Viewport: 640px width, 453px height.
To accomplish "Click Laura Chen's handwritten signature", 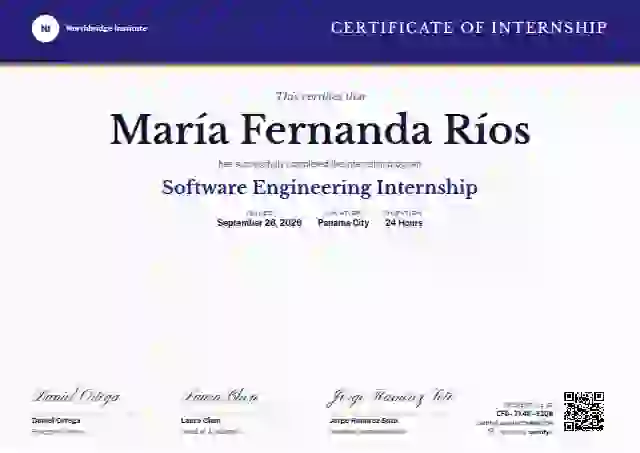I will click(x=220, y=396).
